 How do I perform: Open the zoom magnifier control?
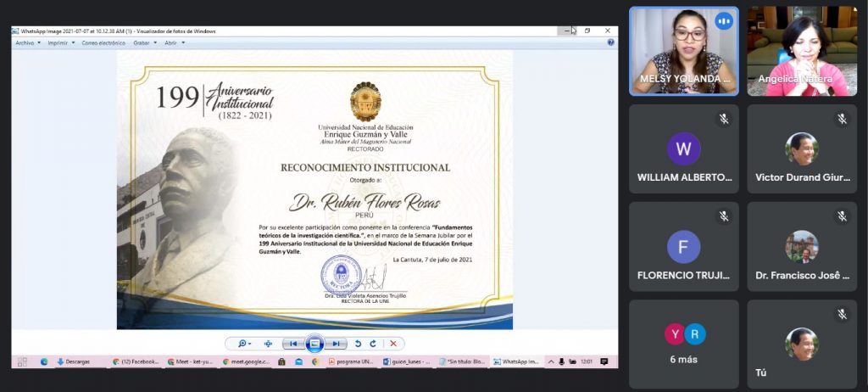tap(244, 344)
